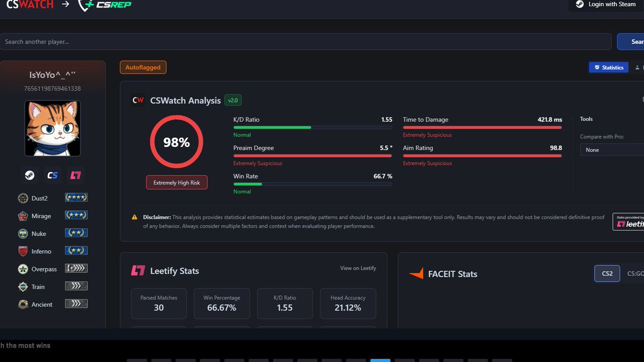Open player's CS stats profile icon
The height and width of the screenshot is (362, 644).
click(53, 175)
